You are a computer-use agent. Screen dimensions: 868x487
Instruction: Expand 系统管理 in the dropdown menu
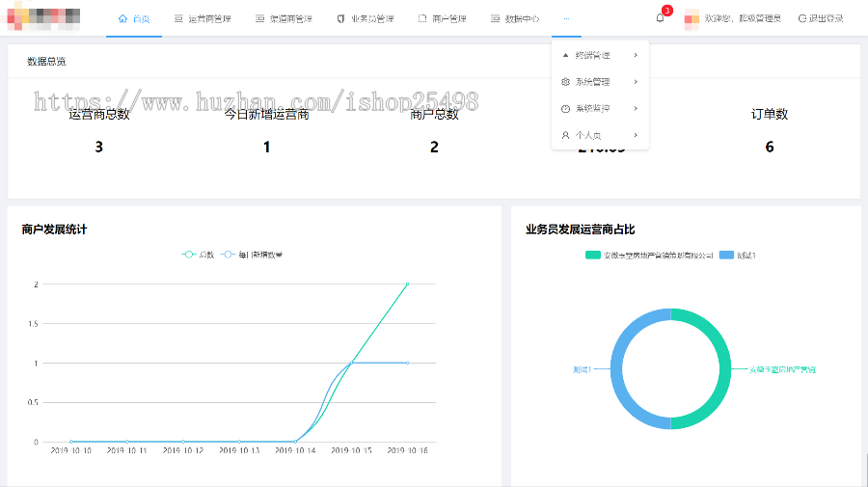click(x=600, y=82)
